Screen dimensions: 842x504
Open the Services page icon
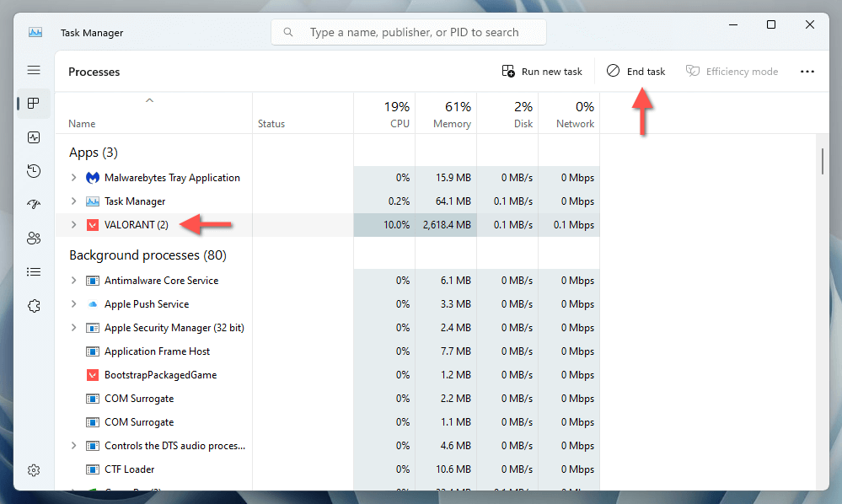(34, 306)
